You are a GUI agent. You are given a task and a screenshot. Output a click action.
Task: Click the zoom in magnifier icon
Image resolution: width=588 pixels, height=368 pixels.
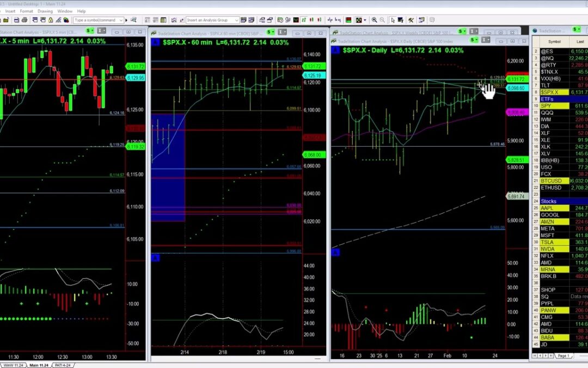pos(374,20)
